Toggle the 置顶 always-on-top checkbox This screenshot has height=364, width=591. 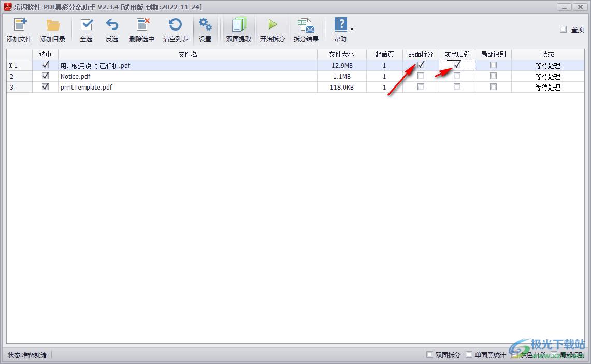563,30
